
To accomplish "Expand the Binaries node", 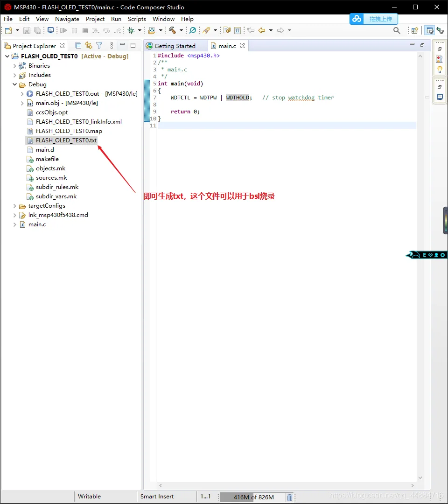I will click(15, 66).
